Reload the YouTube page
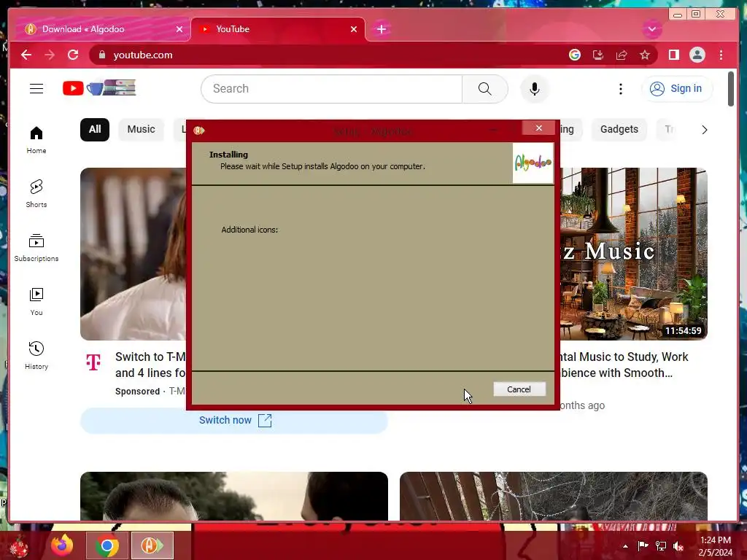Viewport: 747px width, 560px height. pos(73,55)
